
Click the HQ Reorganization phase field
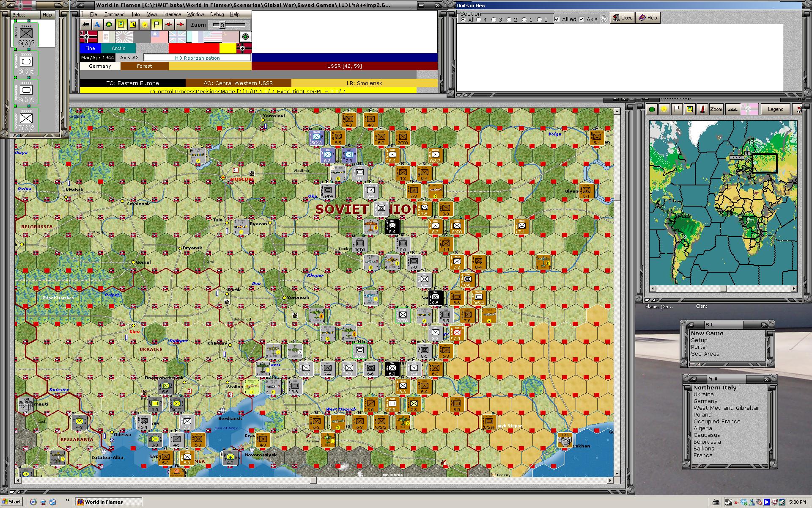tap(197, 58)
